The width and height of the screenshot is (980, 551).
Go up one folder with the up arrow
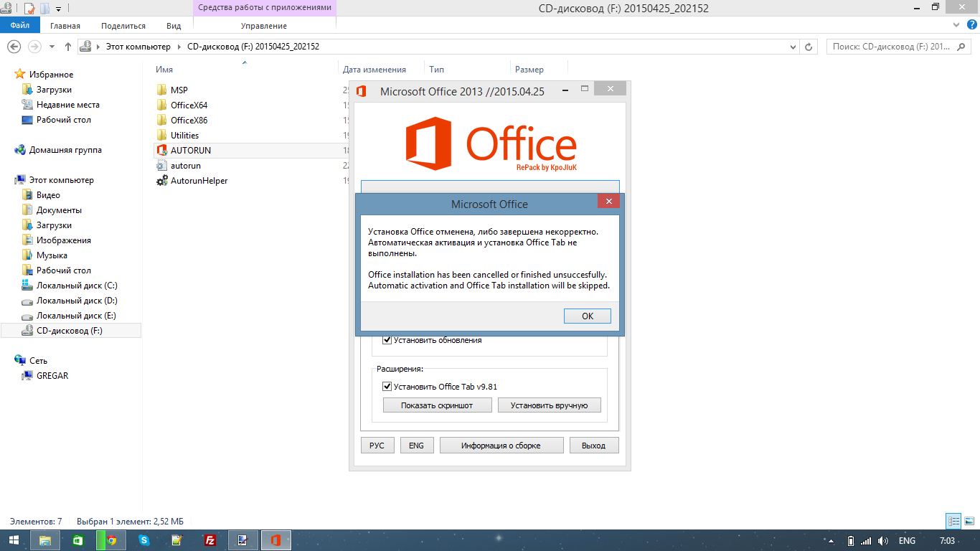point(68,47)
